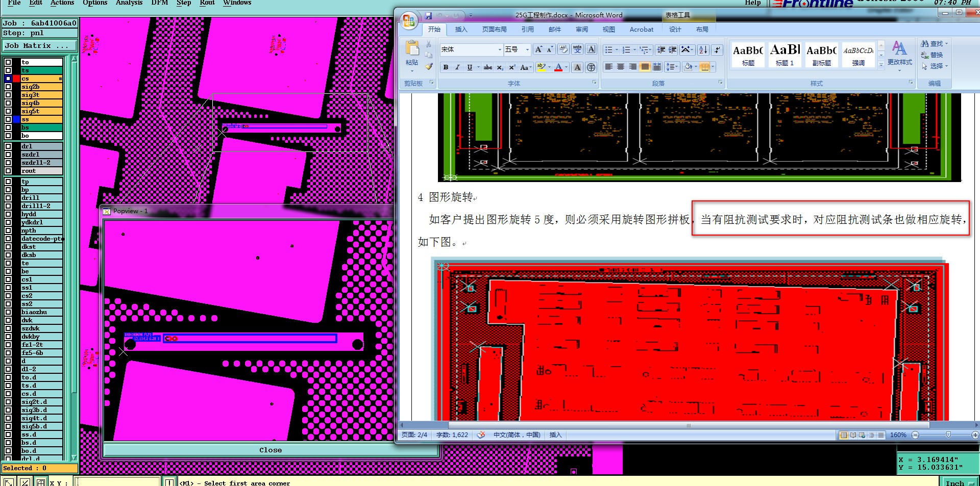The width and height of the screenshot is (980, 486).
Task: Apply strikethrough (abc) formatting
Action: click(488, 67)
